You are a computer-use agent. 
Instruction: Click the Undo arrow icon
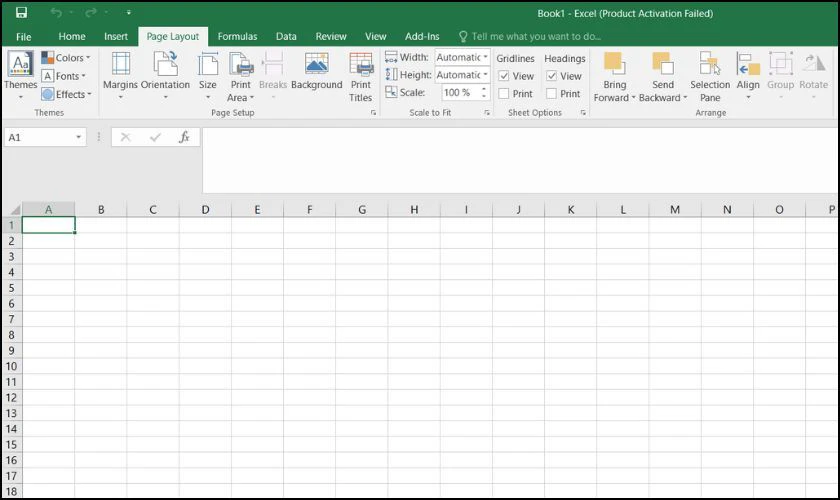(56, 12)
